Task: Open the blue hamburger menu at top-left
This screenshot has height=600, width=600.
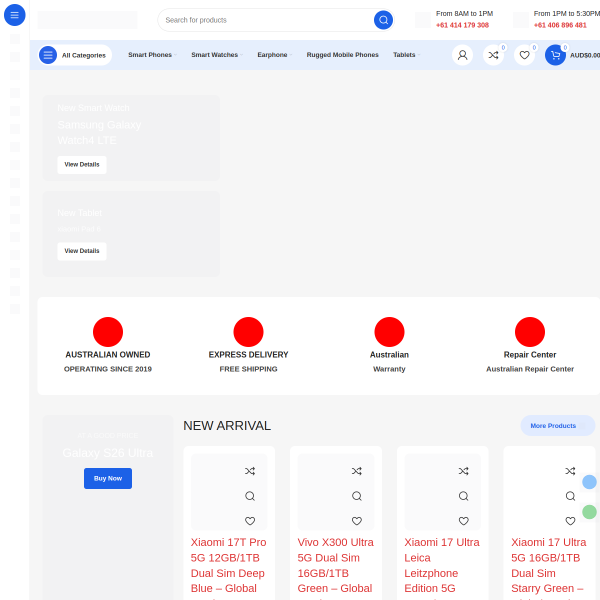Action: [15, 15]
